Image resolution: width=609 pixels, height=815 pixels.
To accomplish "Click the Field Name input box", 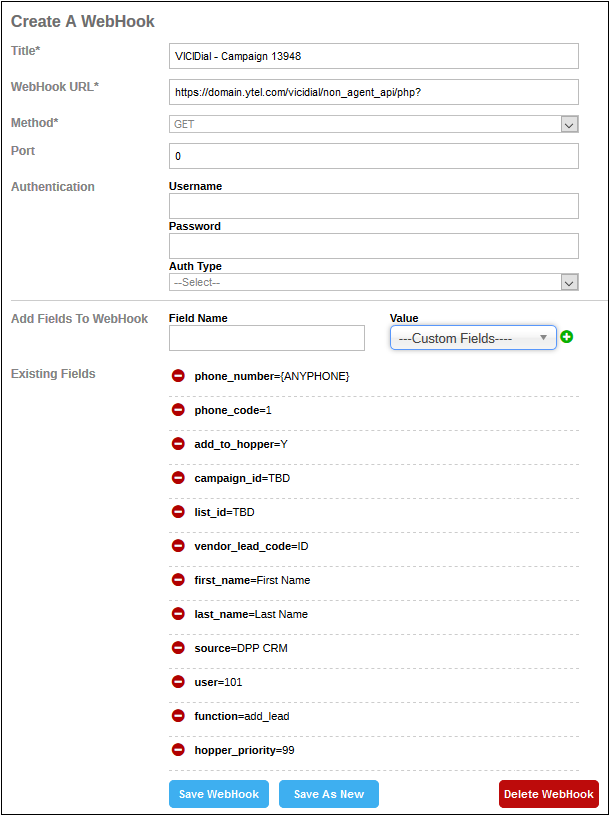I will (267, 338).
